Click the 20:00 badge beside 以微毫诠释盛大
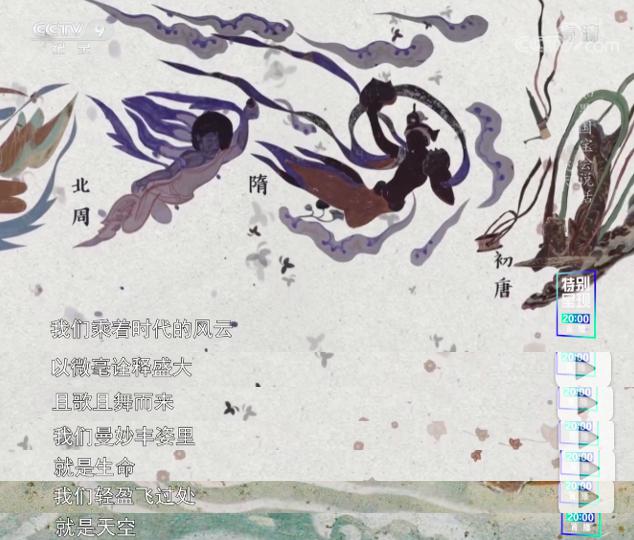 click(576, 368)
